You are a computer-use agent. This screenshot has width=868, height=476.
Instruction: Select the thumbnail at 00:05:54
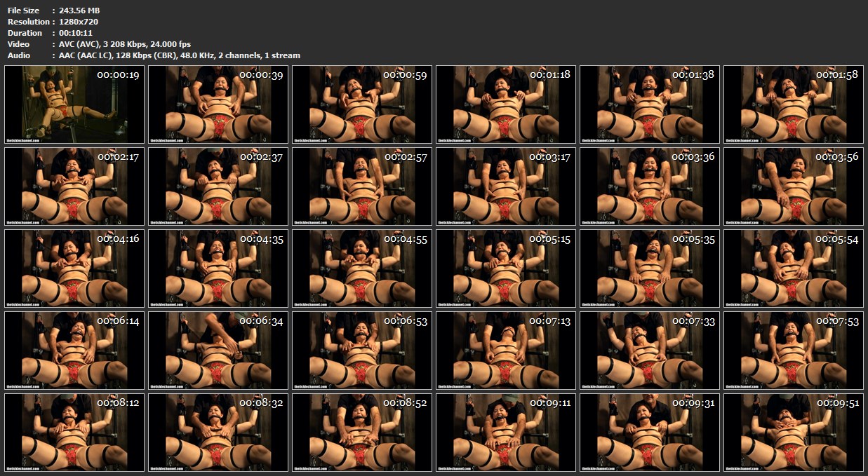(793, 268)
